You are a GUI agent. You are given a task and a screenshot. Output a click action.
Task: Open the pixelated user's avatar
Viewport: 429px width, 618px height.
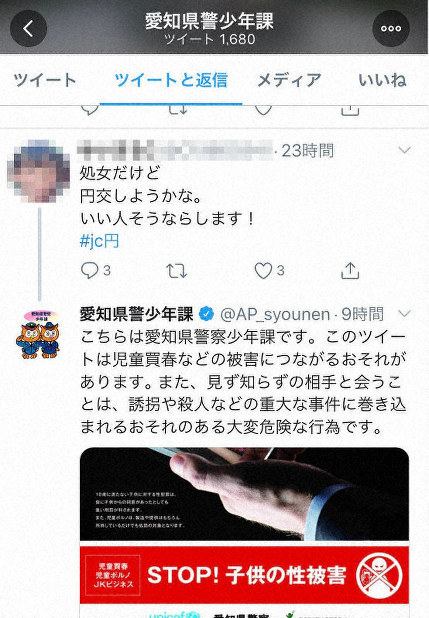click(x=38, y=171)
